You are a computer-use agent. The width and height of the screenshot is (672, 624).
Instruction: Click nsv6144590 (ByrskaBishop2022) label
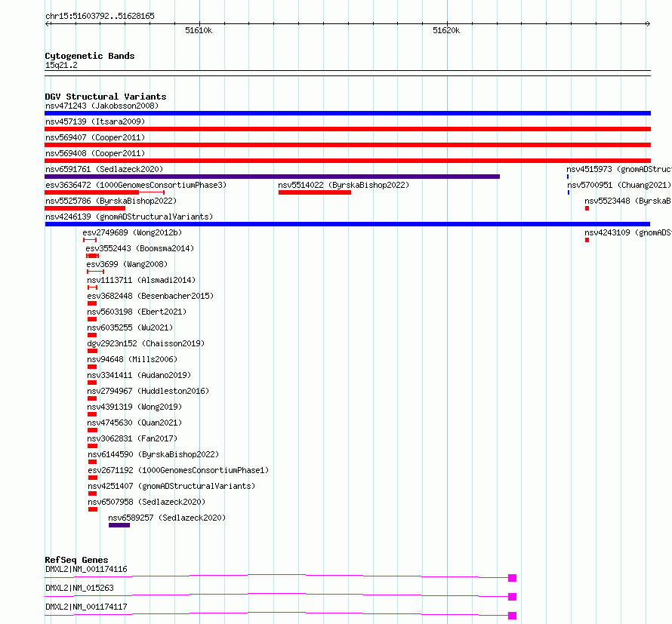click(153, 454)
